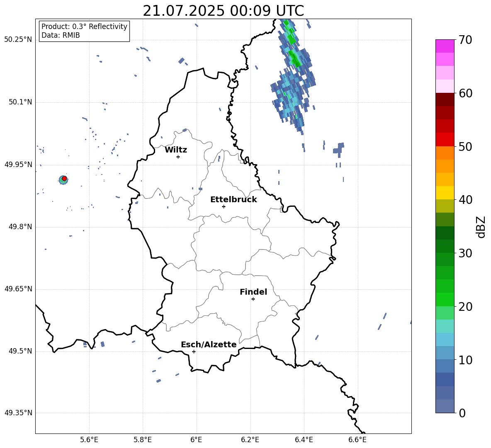Click the 5.6°E longitude label
The width and height of the screenshot is (491, 448).
pos(89,440)
